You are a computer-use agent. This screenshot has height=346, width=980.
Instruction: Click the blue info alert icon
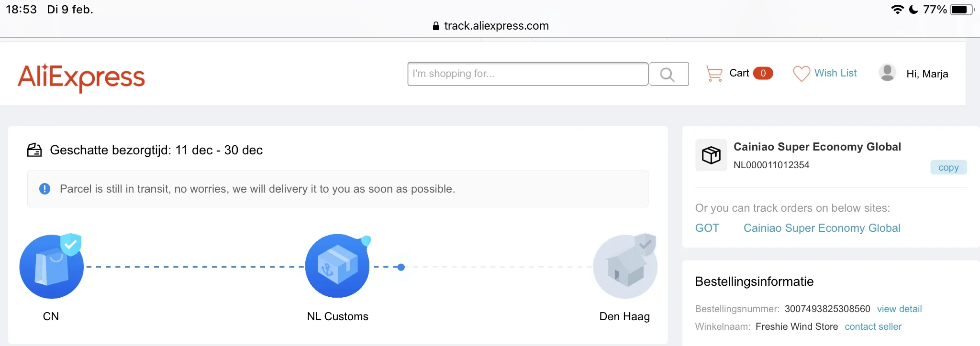[x=45, y=189]
